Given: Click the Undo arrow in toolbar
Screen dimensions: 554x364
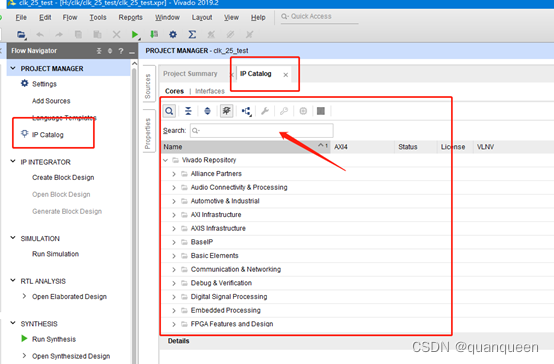Looking at the screenshot, I should tap(40, 34).
